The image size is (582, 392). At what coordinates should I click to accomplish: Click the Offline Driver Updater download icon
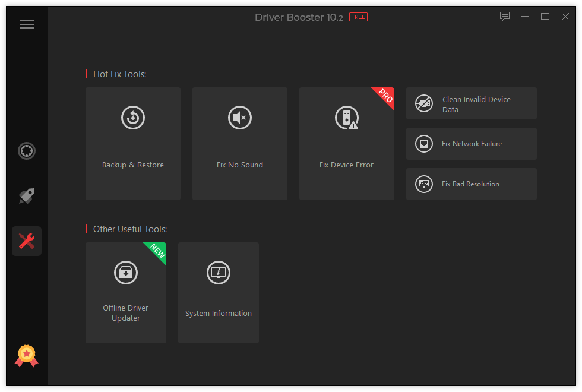[126, 273]
